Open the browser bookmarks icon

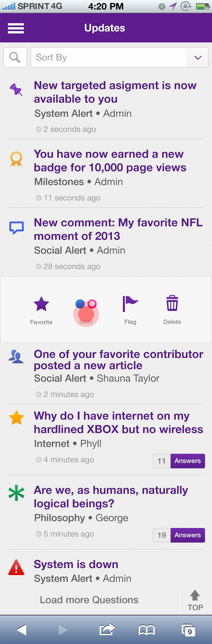(147, 629)
